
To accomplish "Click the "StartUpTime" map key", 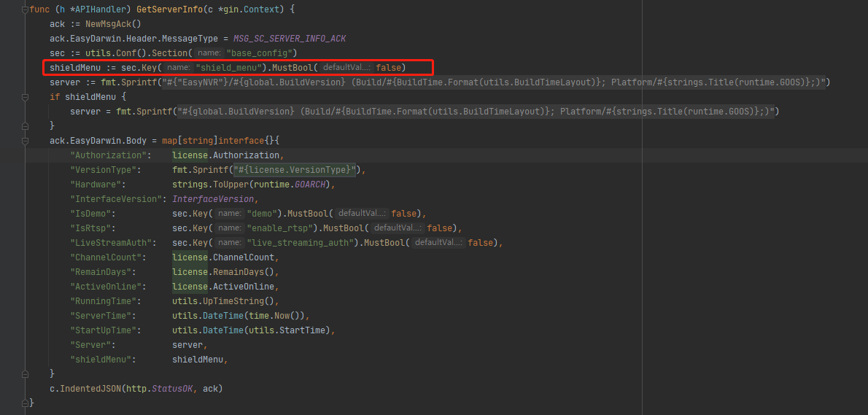I will pyautogui.click(x=104, y=330).
